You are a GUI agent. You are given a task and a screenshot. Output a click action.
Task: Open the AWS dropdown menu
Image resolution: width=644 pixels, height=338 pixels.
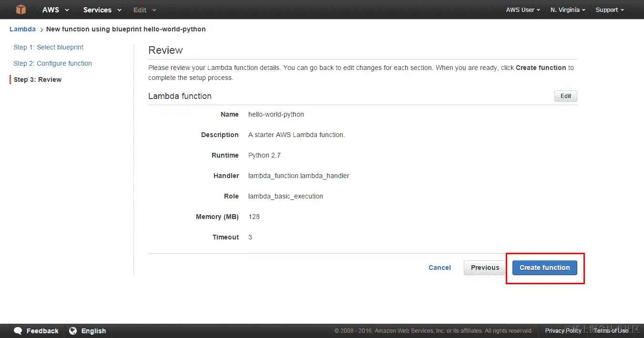55,10
